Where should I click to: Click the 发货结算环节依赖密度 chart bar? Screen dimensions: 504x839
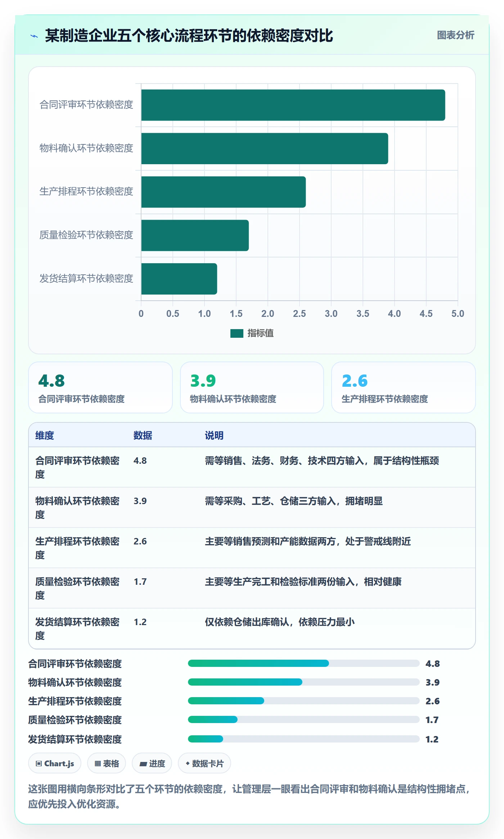[x=179, y=279]
